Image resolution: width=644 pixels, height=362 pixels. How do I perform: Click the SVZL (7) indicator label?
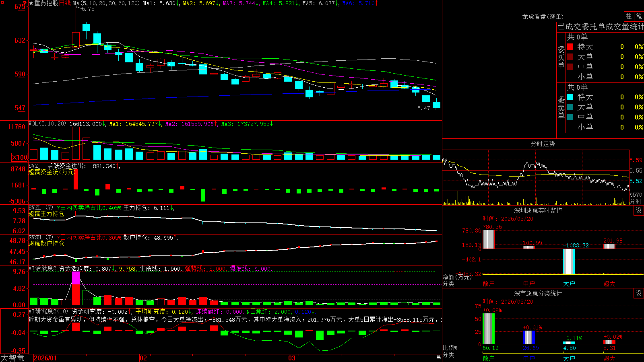[x=41, y=208]
